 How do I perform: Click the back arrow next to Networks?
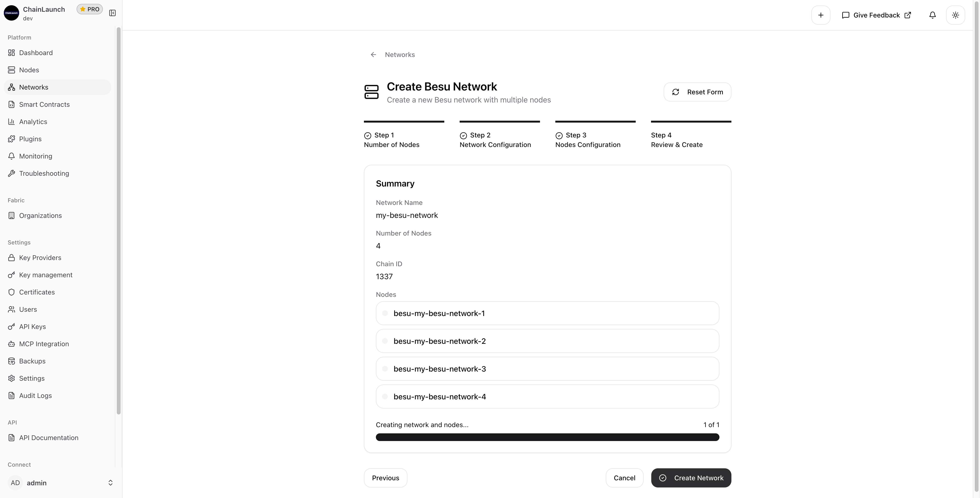pyautogui.click(x=373, y=54)
